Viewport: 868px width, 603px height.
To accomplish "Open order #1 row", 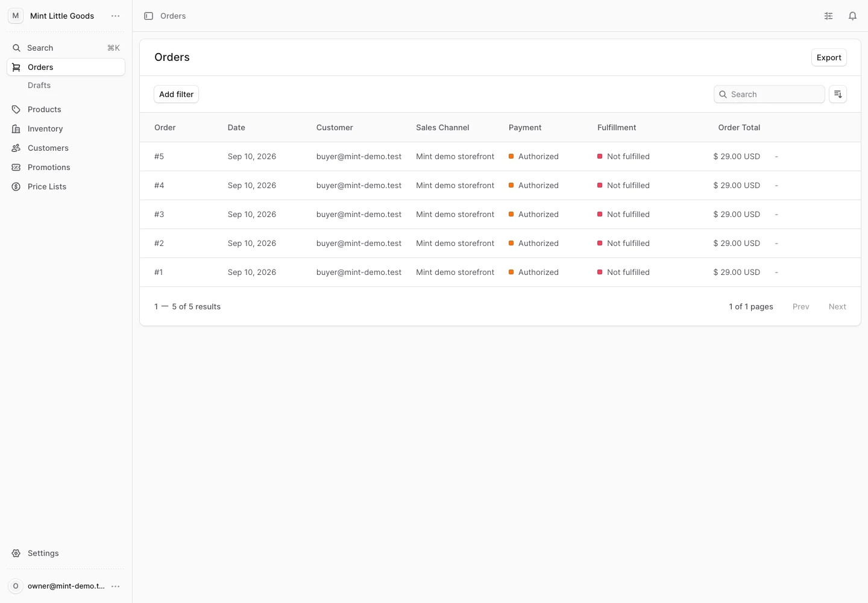I will (500, 273).
